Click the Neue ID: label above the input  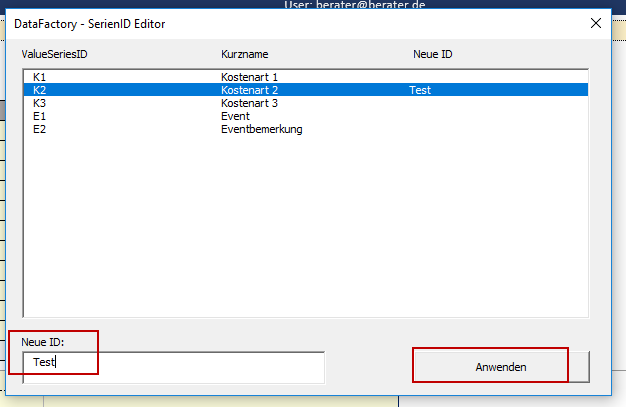pyautogui.click(x=42, y=342)
